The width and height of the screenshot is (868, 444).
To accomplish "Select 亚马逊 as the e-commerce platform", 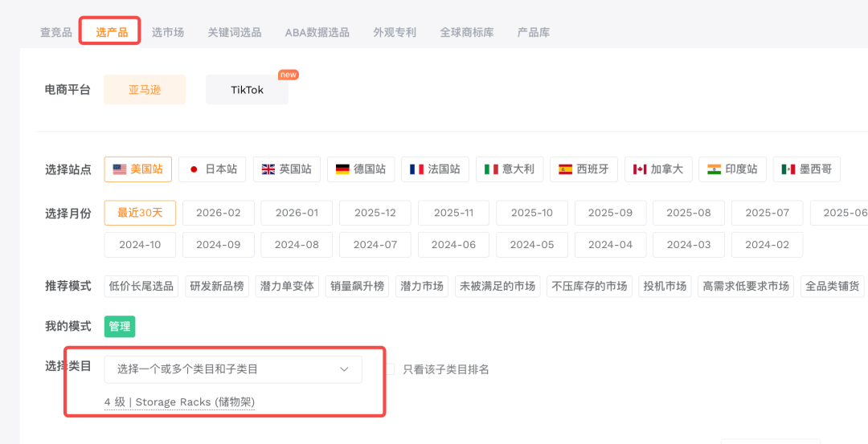I will coord(145,90).
